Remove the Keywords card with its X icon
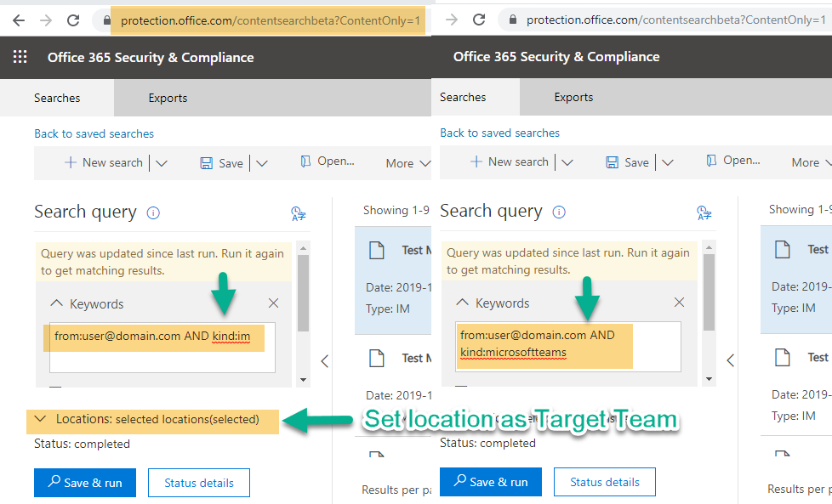The width and height of the screenshot is (832, 504). coord(273,303)
